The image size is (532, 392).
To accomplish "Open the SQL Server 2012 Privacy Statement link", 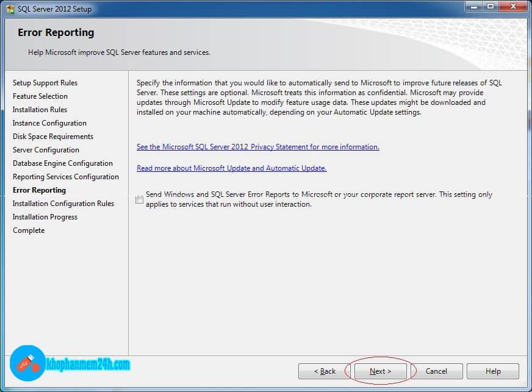I will tap(257, 147).
